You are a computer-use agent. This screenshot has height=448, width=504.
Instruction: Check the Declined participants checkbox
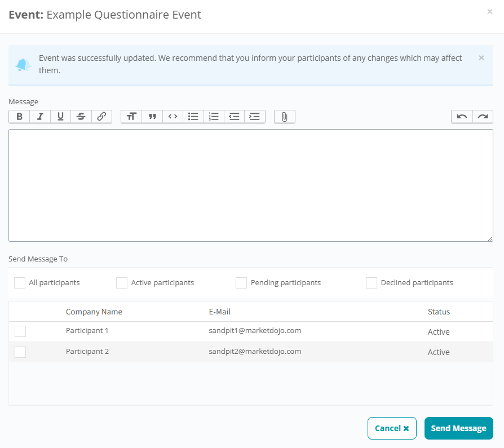pos(372,283)
